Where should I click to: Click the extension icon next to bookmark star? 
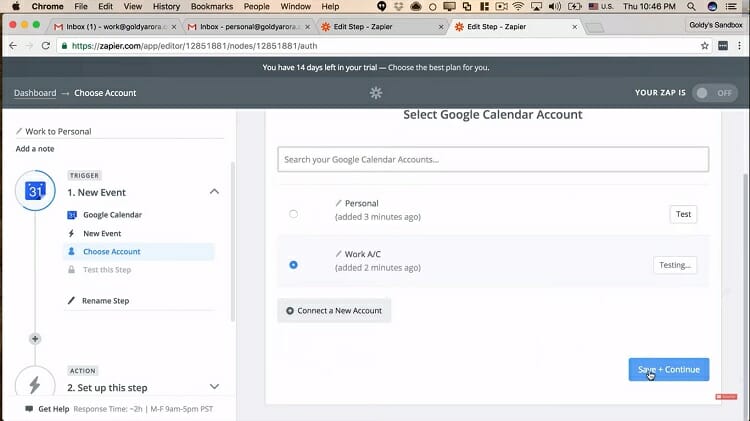click(723, 45)
